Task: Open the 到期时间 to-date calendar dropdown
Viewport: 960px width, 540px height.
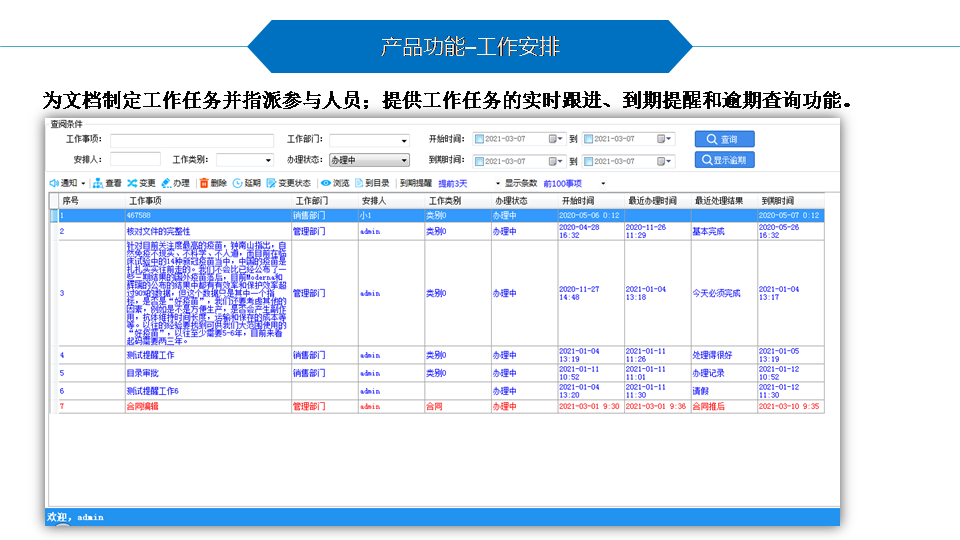Action: point(664,161)
